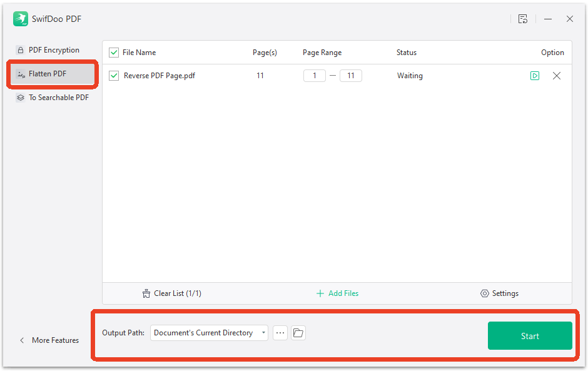Screen dimensions: 588x371
Task: Click the plus icon of Add Files
Action: coord(320,293)
